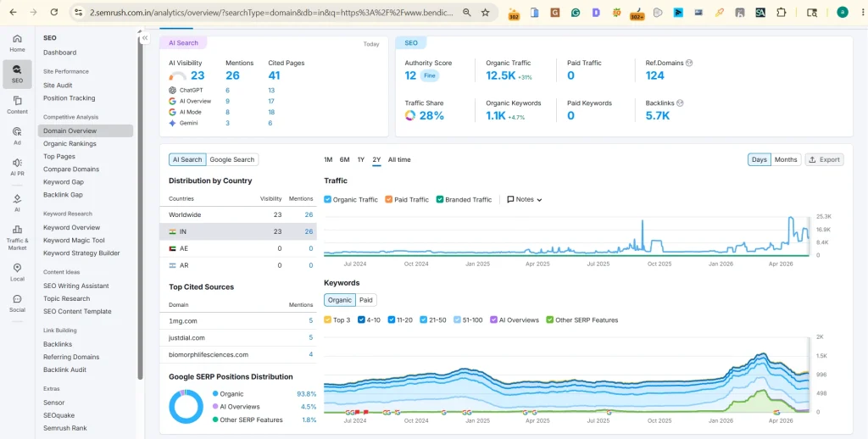The width and height of the screenshot is (868, 439).
Task: Click the SERP positions donut chart
Action: [x=186, y=407]
